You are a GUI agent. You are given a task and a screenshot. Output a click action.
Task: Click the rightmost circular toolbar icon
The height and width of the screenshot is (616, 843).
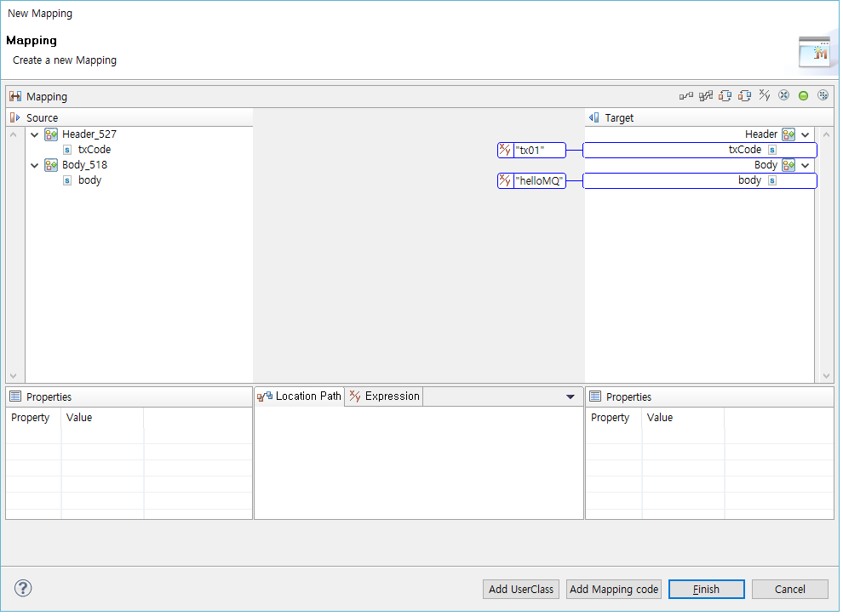[x=823, y=95]
